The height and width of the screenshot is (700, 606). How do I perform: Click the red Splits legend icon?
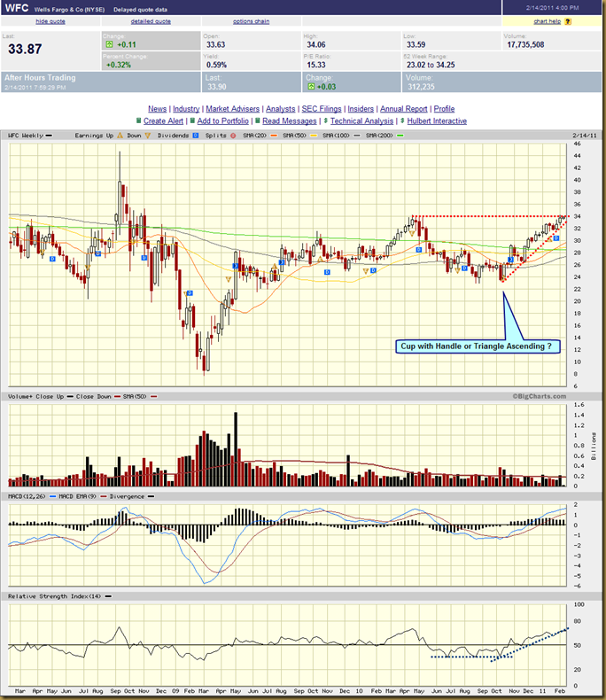(233, 136)
